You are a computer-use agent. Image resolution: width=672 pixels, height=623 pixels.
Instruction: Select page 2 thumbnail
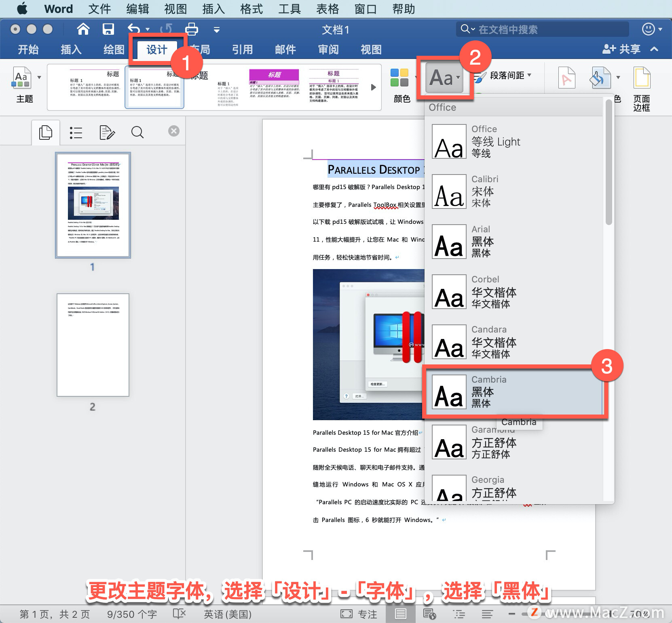click(93, 345)
